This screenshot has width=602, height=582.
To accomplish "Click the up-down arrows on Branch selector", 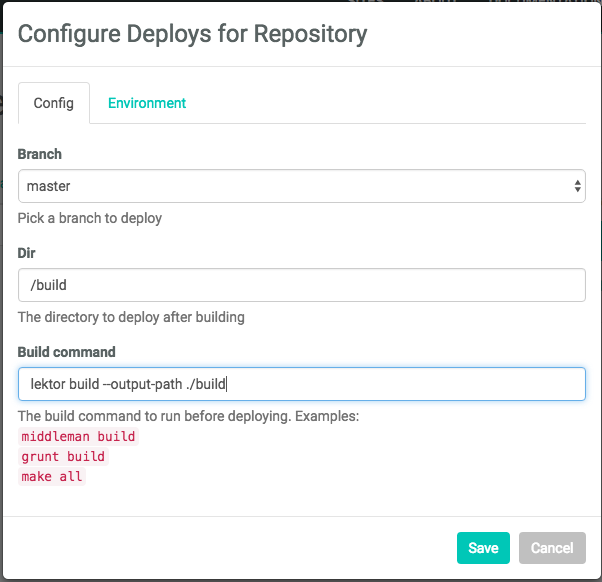I will 577,186.
